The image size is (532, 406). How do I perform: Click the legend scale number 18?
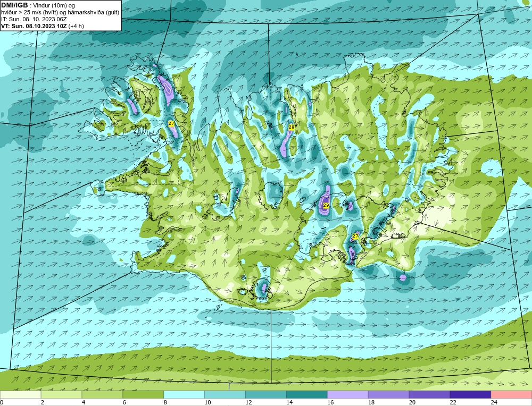pos(371,402)
